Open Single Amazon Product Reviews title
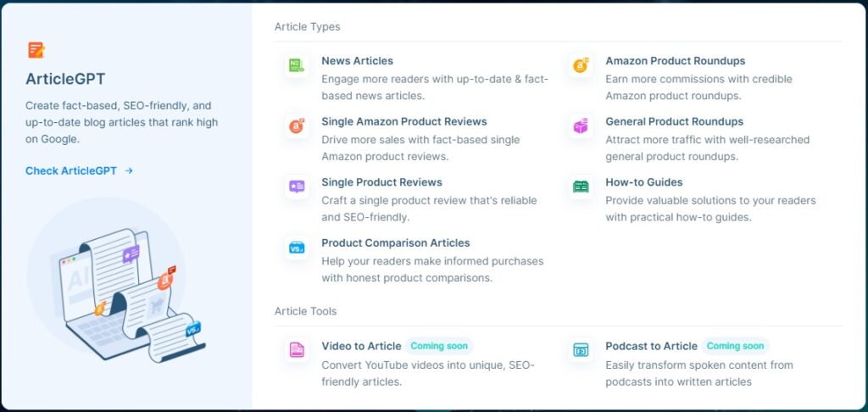Image resolution: width=868 pixels, height=412 pixels. coord(404,121)
